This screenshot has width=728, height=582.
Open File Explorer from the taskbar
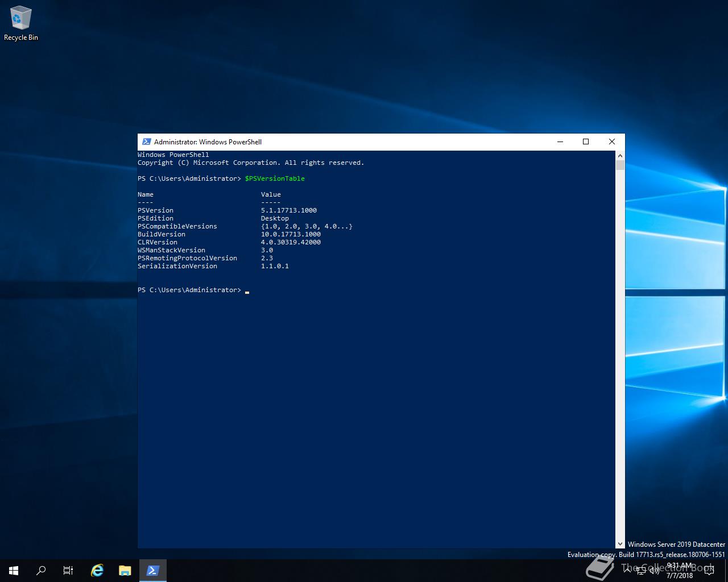(125, 571)
